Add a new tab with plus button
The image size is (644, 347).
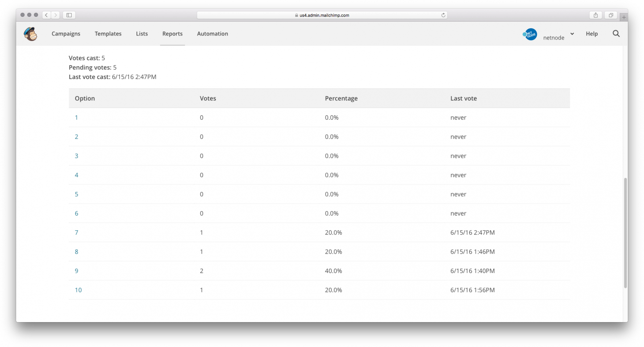pyautogui.click(x=624, y=17)
